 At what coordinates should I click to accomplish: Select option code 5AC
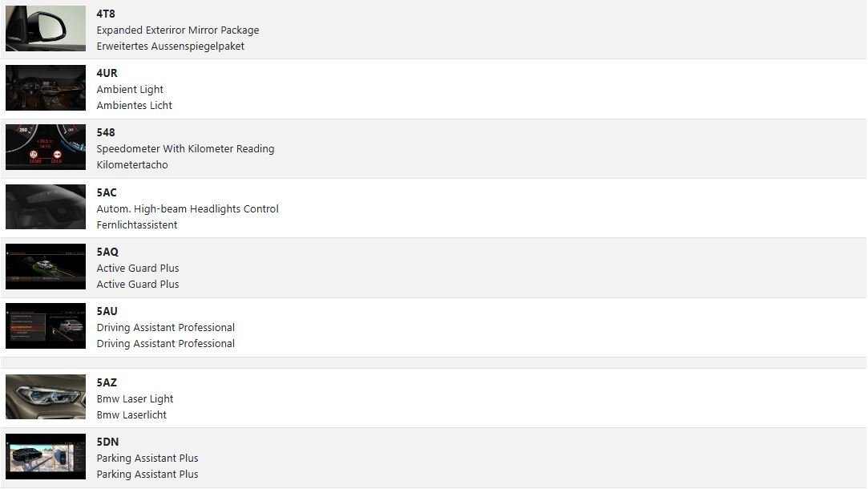pos(107,192)
